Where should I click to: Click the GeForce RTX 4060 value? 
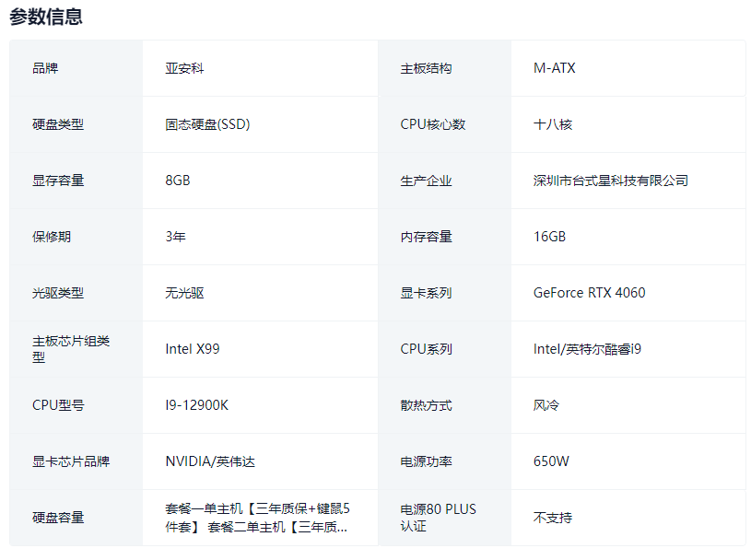pyautogui.click(x=589, y=293)
